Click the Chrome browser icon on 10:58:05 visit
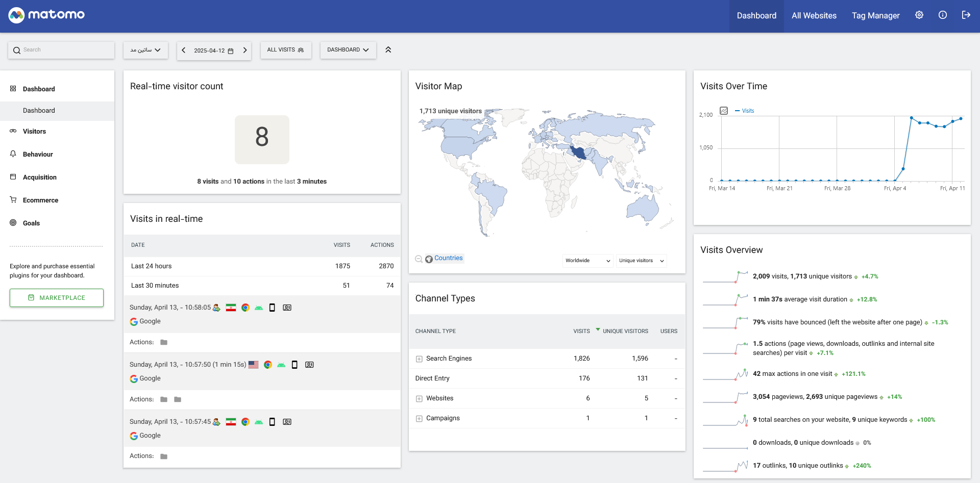Viewport: 980px width, 483px height. click(x=246, y=308)
